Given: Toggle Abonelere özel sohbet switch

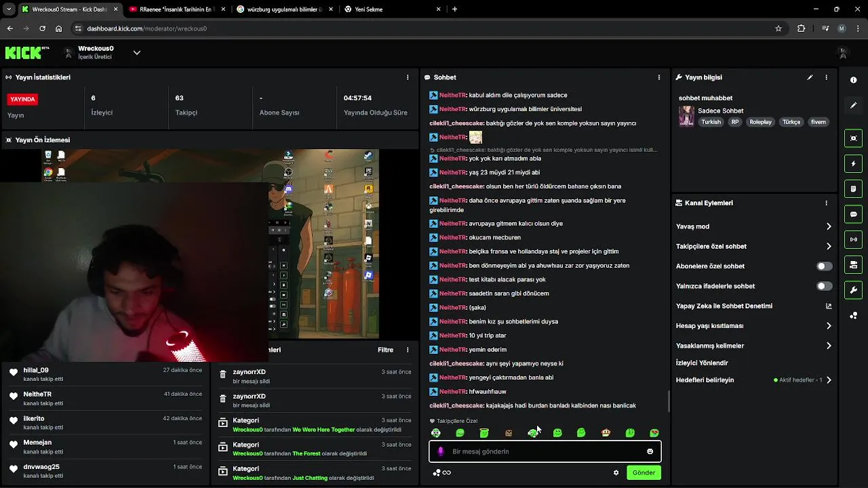Looking at the screenshot, I should (x=824, y=266).
